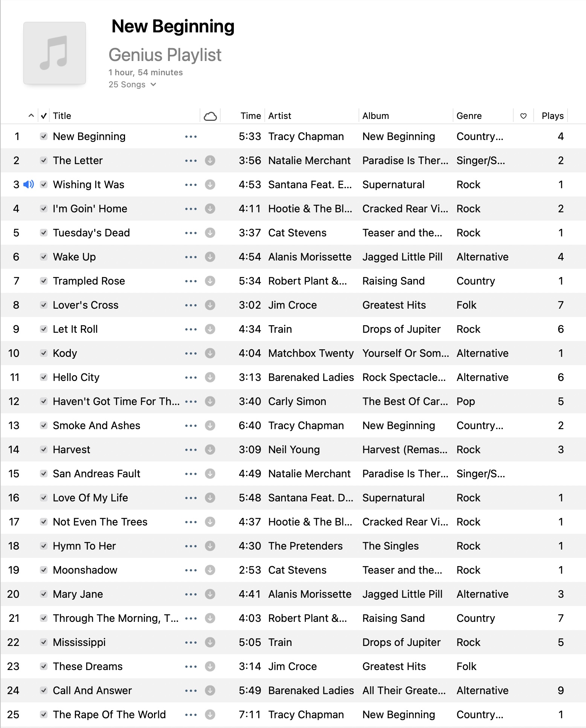Screen dimensions: 586x728
Task: Open more options dots for Wake Up
Action: (191, 257)
